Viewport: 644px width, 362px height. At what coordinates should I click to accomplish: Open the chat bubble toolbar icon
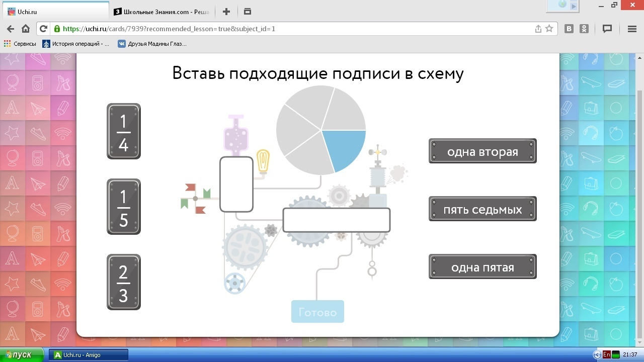click(x=607, y=29)
